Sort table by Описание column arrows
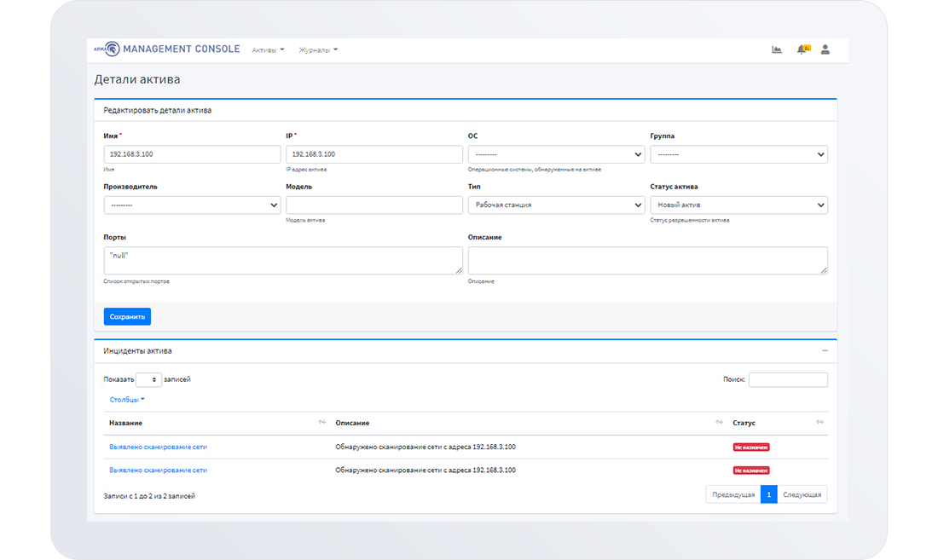 point(719,423)
